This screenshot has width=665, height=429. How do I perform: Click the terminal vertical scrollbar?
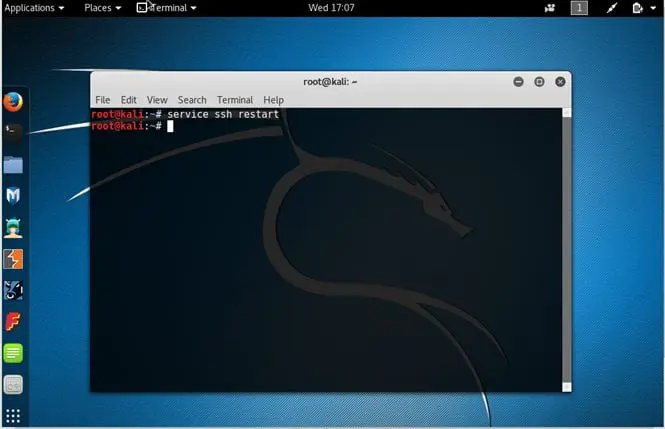[x=567, y=250]
